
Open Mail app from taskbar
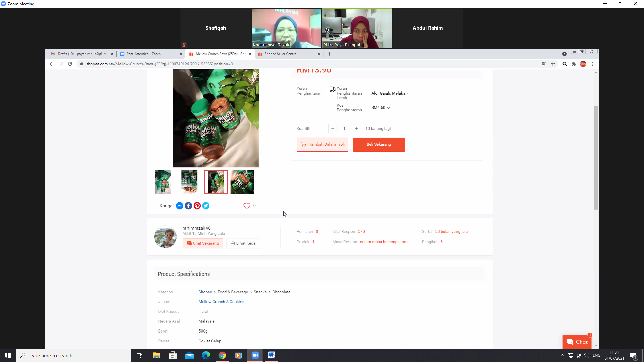click(x=190, y=355)
